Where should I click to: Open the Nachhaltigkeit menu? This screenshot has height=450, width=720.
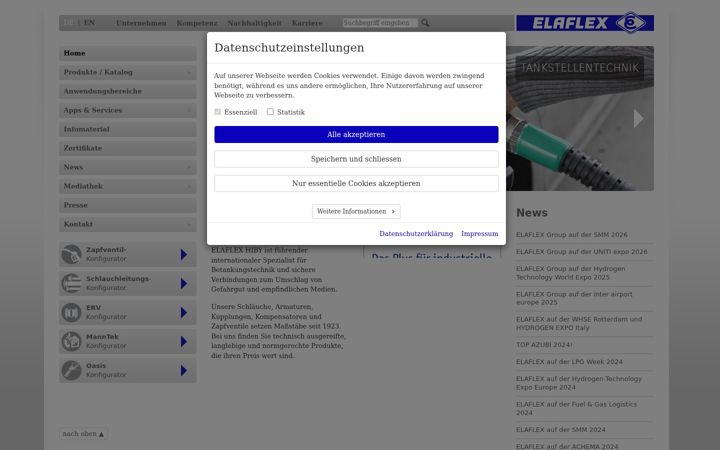click(x=254, y=23)
